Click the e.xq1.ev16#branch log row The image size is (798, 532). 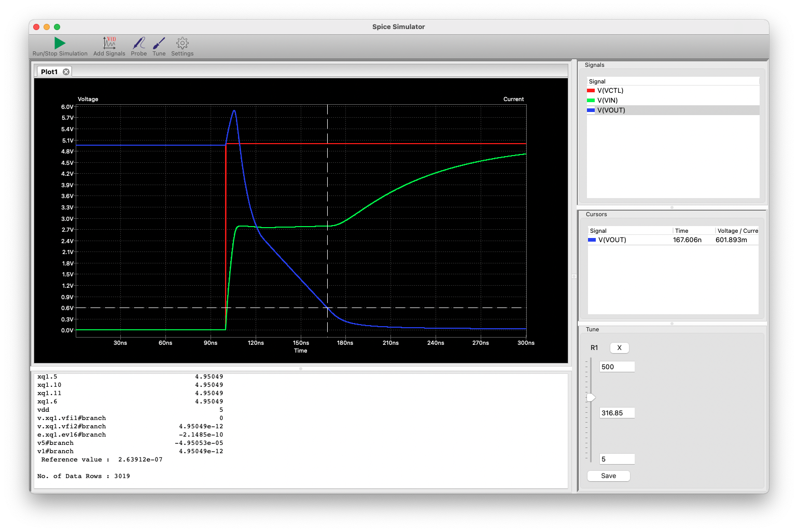click(x=130, y=435)
